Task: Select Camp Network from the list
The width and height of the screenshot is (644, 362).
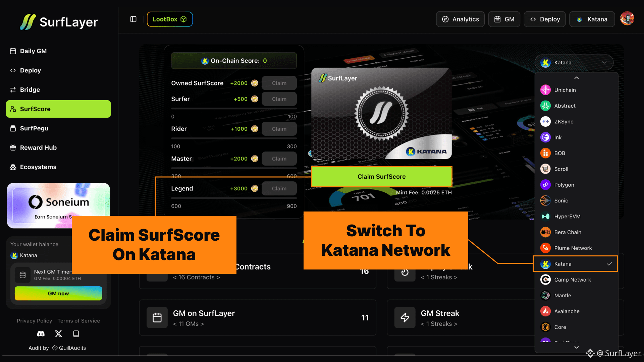Action: [x=572, y=280]
